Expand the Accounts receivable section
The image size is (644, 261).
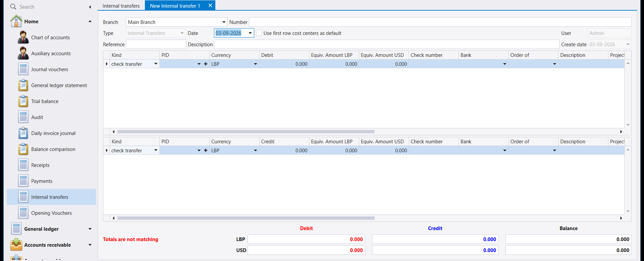coord(90,245)
